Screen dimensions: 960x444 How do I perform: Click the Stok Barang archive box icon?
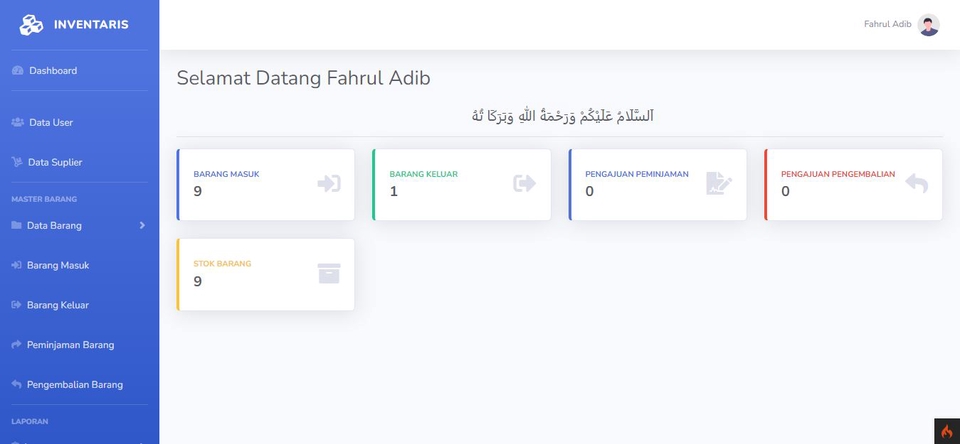point(329,273)
